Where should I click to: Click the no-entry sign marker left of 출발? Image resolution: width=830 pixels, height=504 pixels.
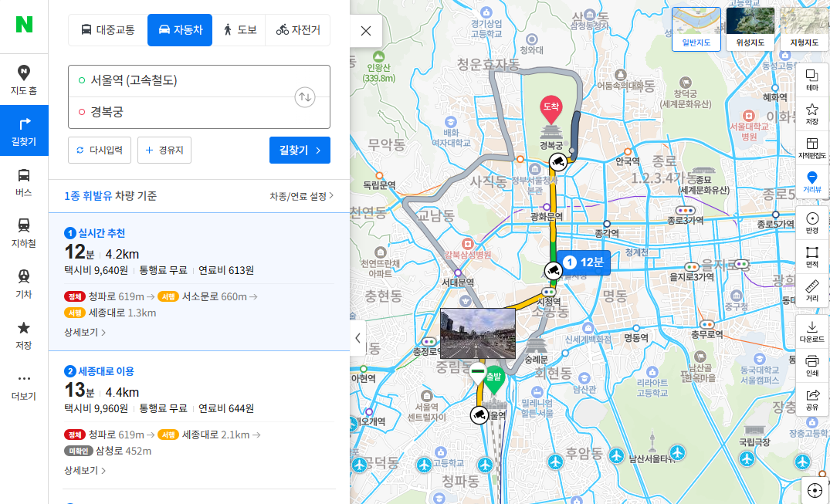[x=478, y=372]
